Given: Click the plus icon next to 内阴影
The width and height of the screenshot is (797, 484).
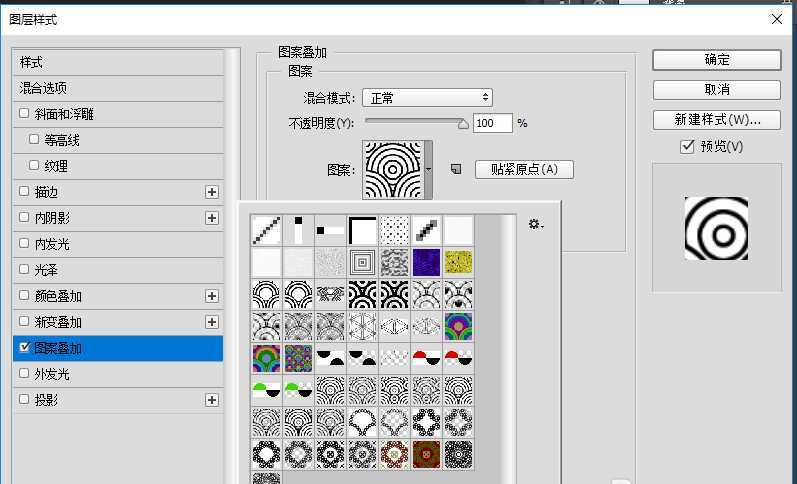Looking at the screenshot, I should point(211,218).
